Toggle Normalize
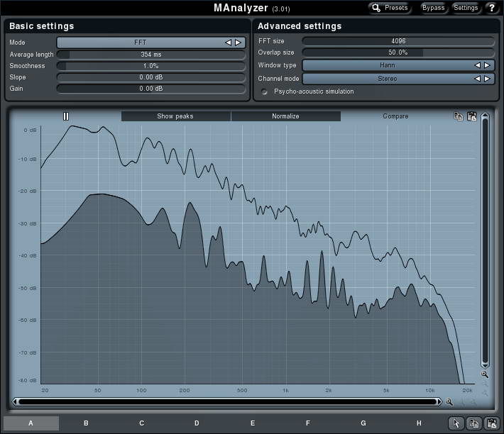504x434 pixels. pyautogui.click(x=286, y=116)
